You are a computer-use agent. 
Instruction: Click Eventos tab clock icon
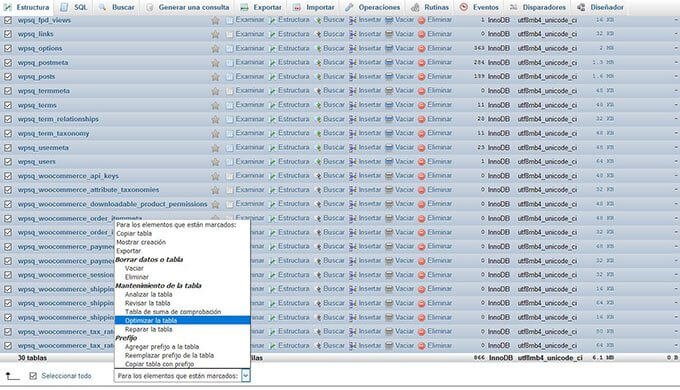pos(464,7)
